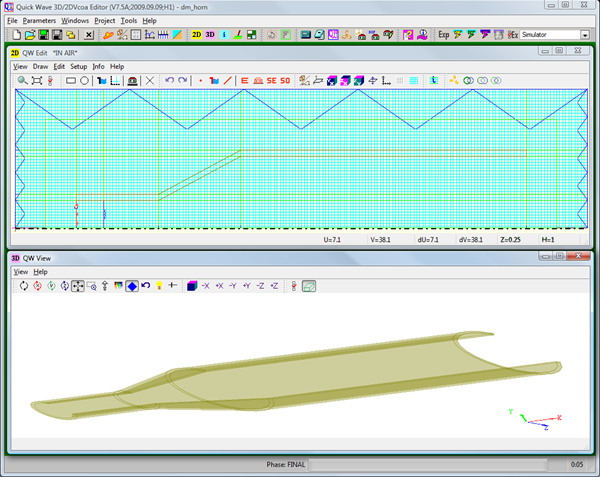Click the delete X icon in QW Edit

[150, 80]
